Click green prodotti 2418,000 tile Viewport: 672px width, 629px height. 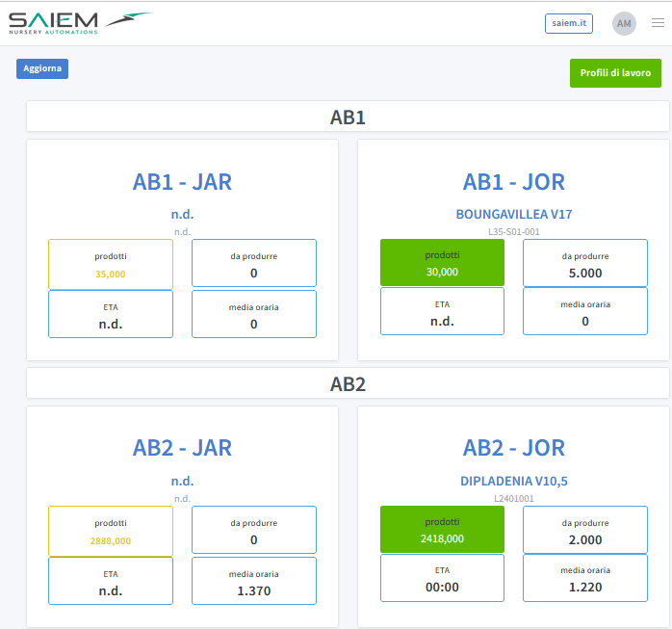point(442,530)
